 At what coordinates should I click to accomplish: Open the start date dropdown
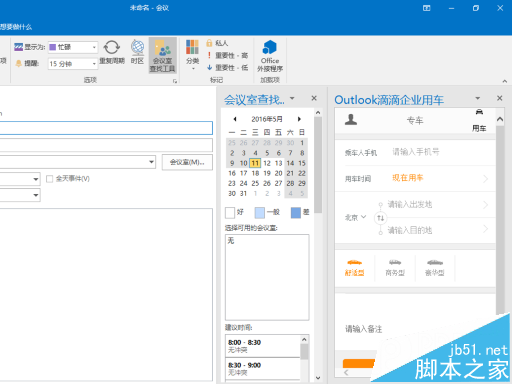pyautogui.click(x=36, y=179)
